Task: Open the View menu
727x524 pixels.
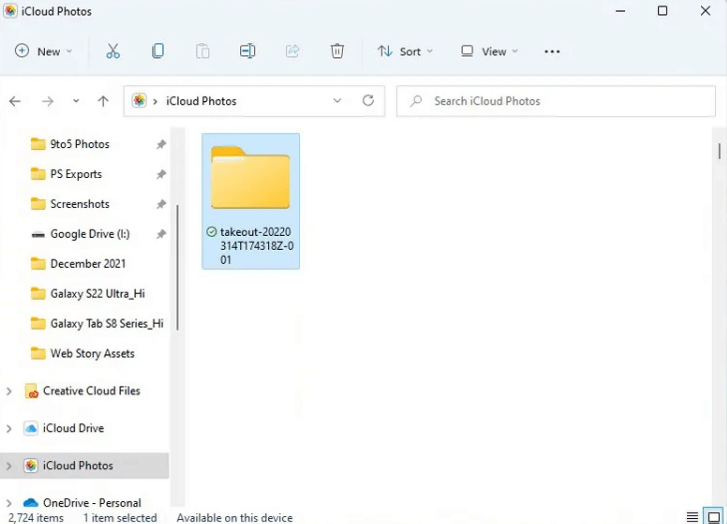Action: coord(489,51)
